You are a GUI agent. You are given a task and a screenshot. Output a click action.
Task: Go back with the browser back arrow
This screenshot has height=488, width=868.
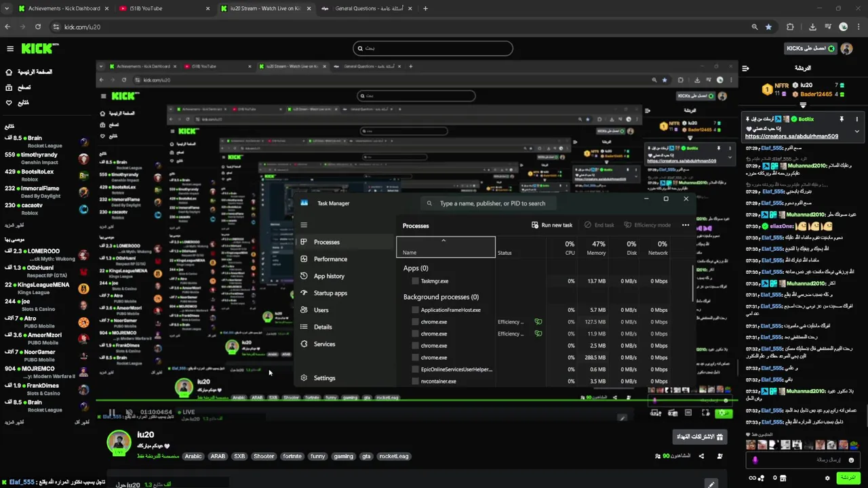tap(7, 27)
